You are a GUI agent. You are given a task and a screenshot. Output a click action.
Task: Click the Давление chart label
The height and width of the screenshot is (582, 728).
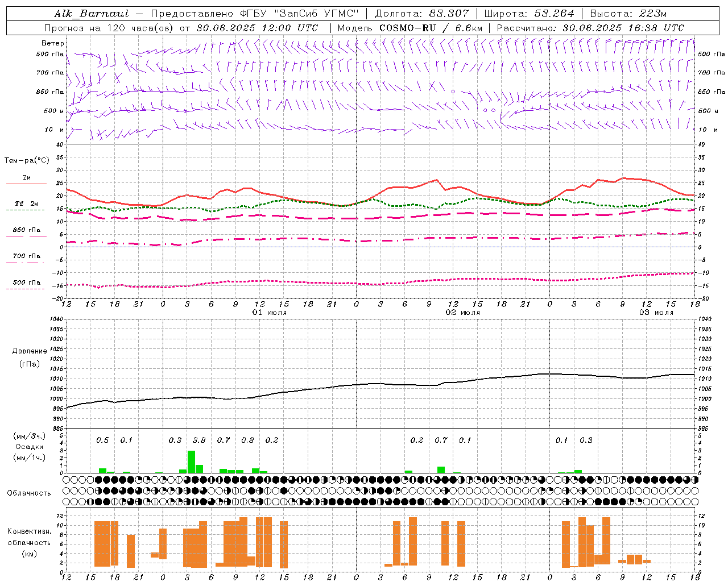(30, 351)
